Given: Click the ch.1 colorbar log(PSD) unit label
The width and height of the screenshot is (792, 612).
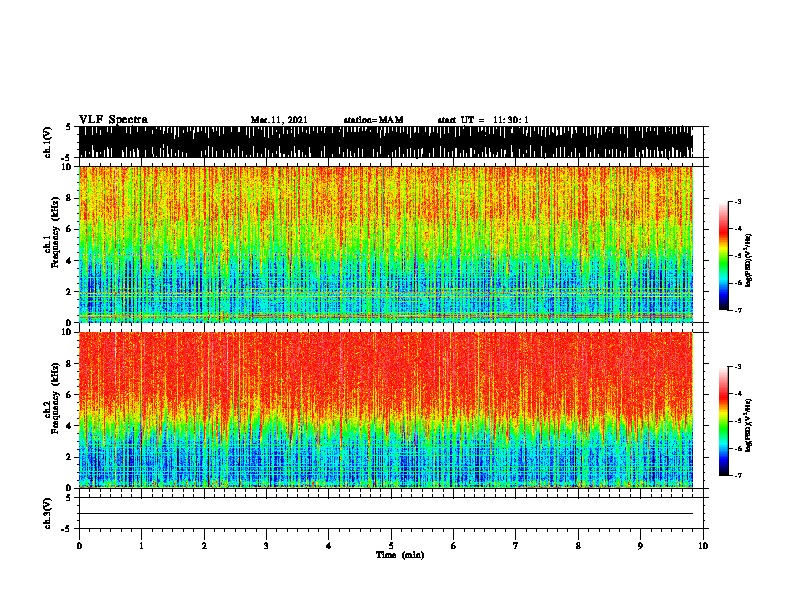Looking at the screenshot, I should [x=749, y=260].
